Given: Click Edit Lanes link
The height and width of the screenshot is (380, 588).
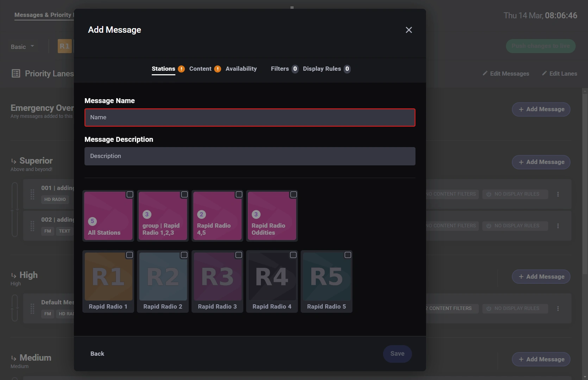Looking at the screenshot, I should point(559,74).
